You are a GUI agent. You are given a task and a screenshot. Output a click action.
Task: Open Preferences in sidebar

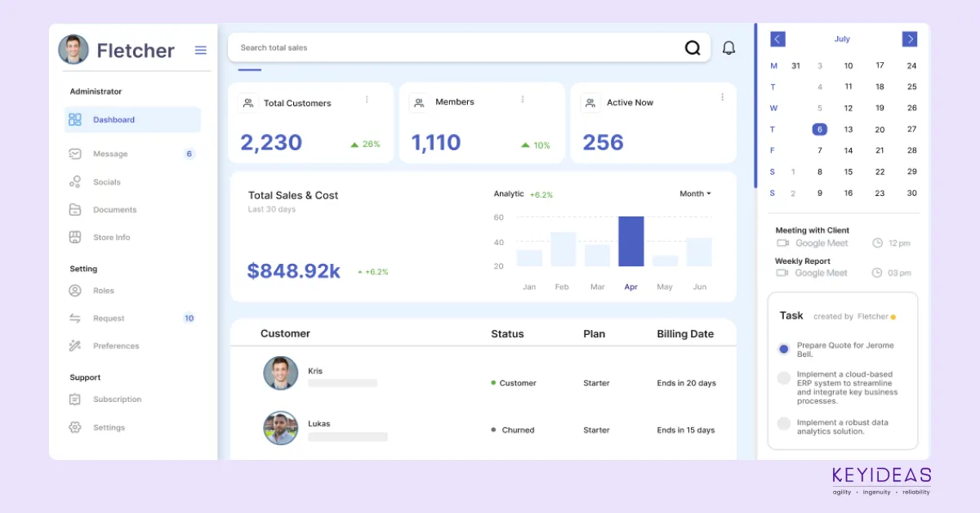[x=115, y=346]
